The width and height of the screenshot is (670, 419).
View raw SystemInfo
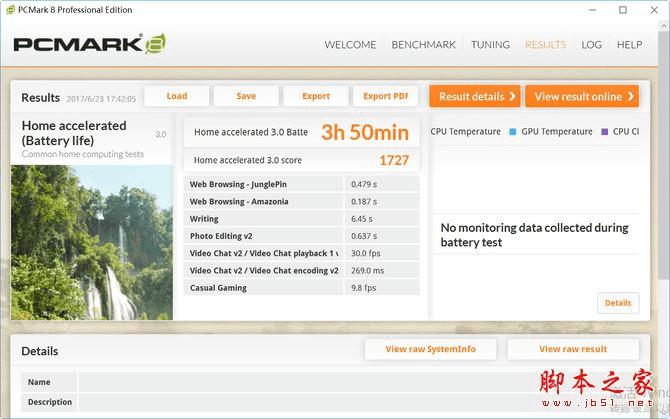(430, 349)
